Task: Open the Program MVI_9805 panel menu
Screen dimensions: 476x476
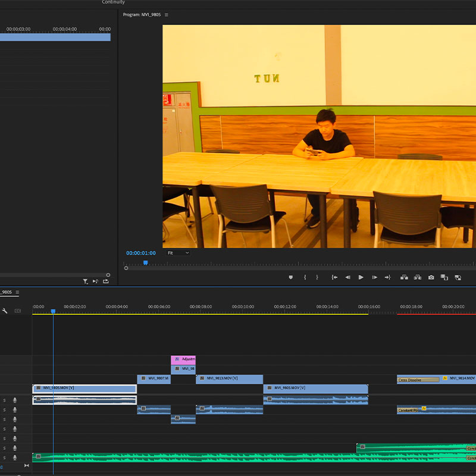Action: pyautogui.click(x=167, y=15)
